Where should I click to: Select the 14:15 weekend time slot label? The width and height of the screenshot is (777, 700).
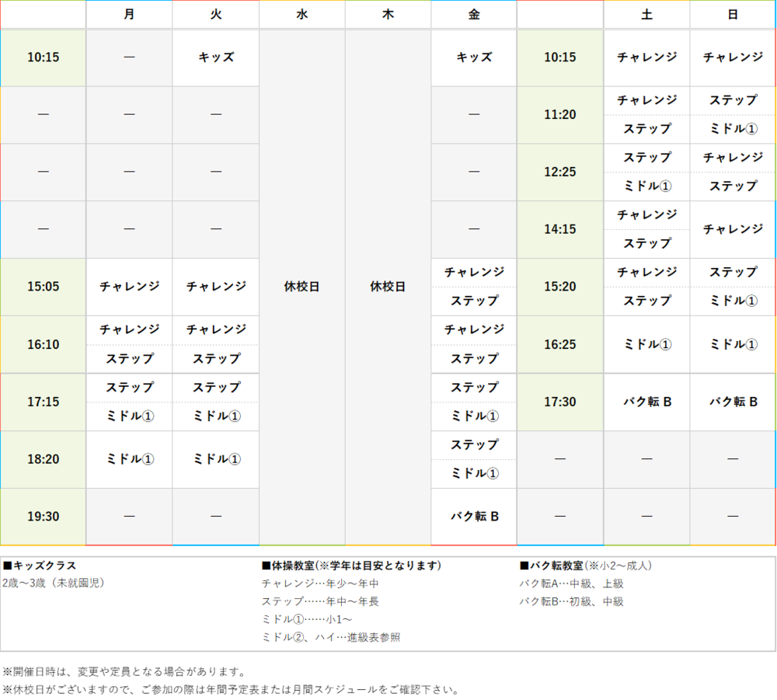[559, 229]
